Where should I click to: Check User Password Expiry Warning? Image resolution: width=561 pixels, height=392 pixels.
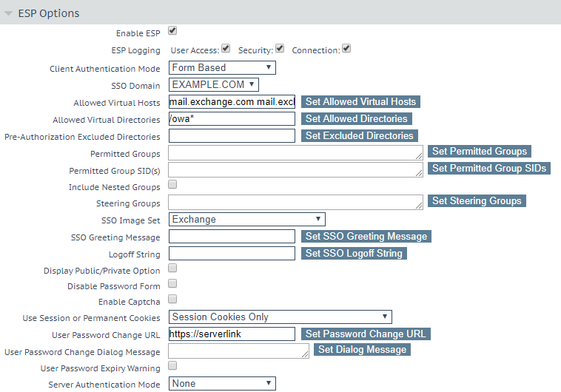click(172, 365)
